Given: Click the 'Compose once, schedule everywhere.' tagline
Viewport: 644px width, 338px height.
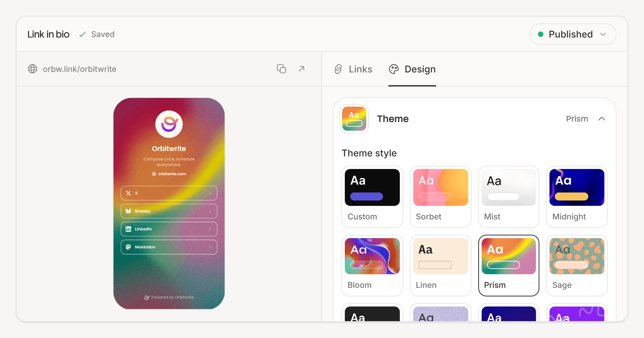Looking at the screenshot, I should [x=169, y=162].
